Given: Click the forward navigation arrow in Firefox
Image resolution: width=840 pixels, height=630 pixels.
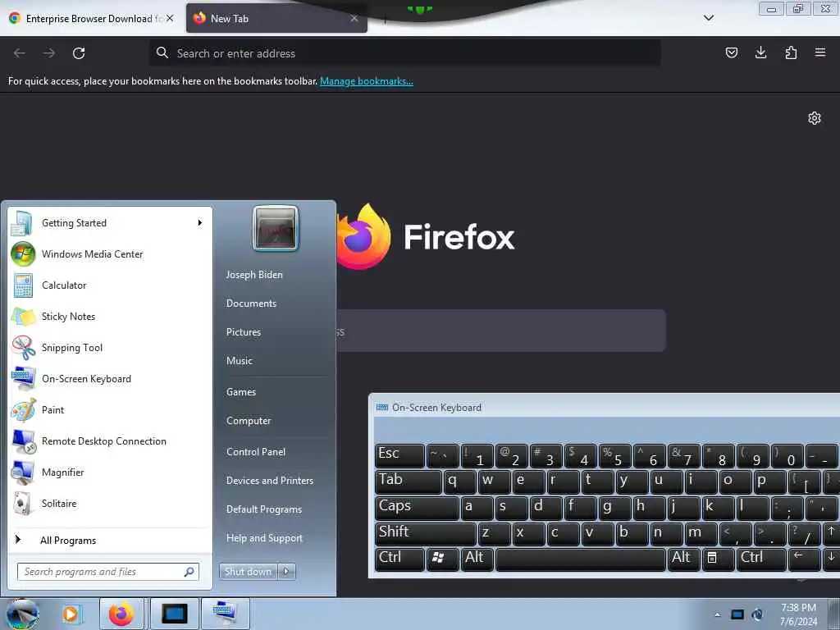Looking at the screenshot, I should tap(48, 53).
